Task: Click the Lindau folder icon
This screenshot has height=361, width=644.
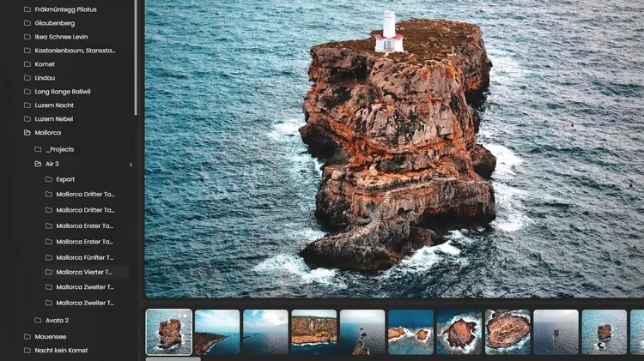Action: [x=27, y=78]
